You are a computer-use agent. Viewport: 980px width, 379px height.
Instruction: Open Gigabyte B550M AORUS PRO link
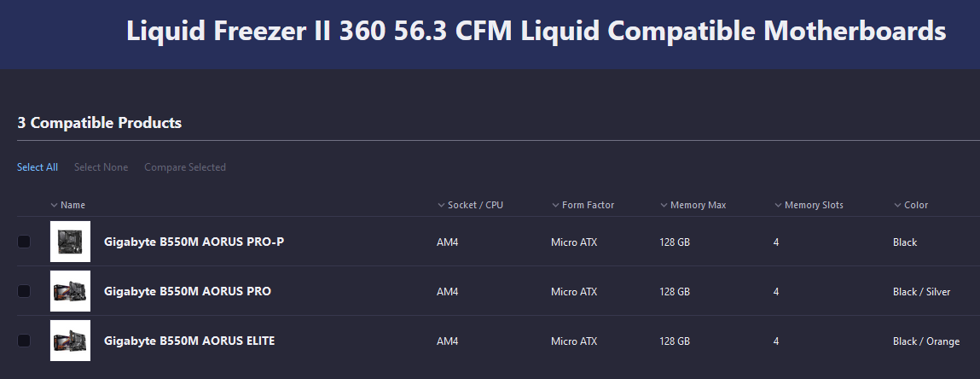click(x=188, y=291)
